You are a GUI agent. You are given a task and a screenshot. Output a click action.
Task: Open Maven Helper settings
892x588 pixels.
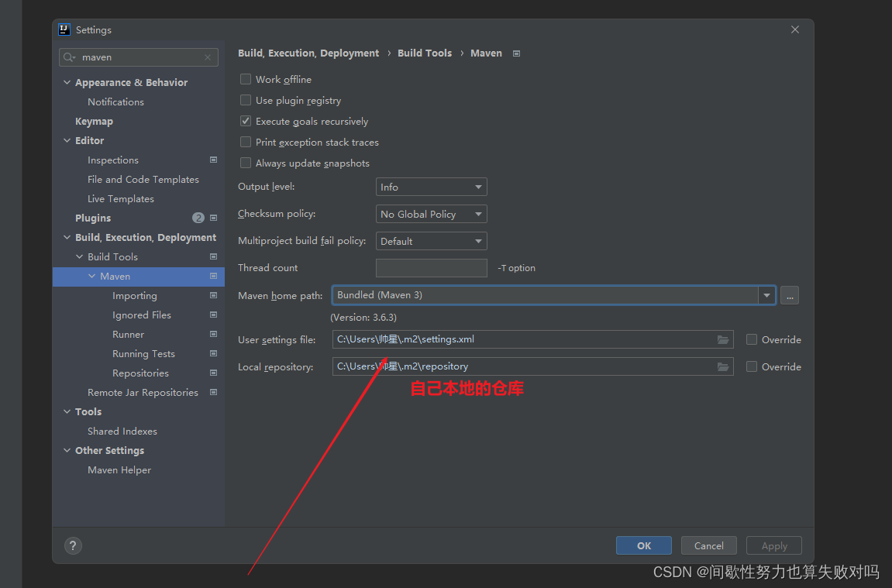coord(119,469)
